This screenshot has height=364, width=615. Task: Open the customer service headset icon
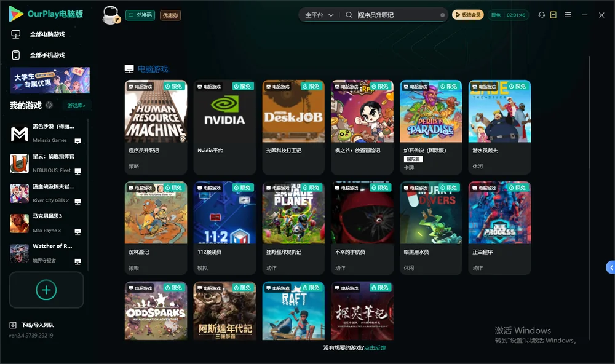[x=541, y=15]
